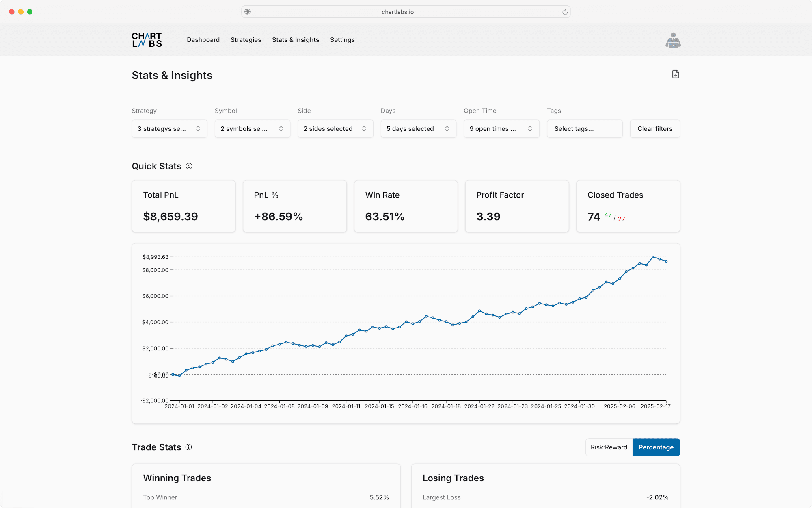812x508 pixels.
Task: Switch display mode to Risk:Reward
Action: (x=609, y=447)
